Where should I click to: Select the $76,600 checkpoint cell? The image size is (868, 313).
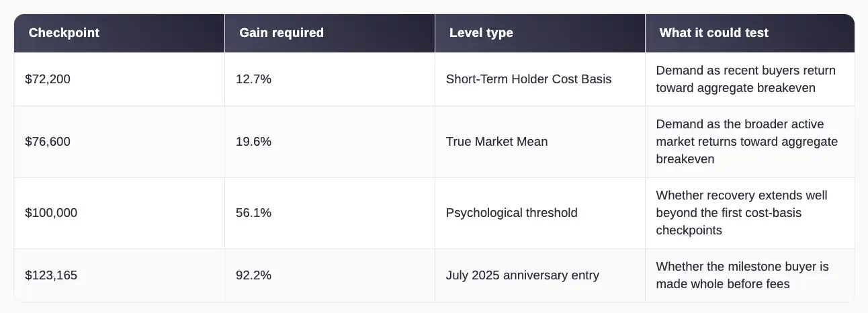coord(119,142)
